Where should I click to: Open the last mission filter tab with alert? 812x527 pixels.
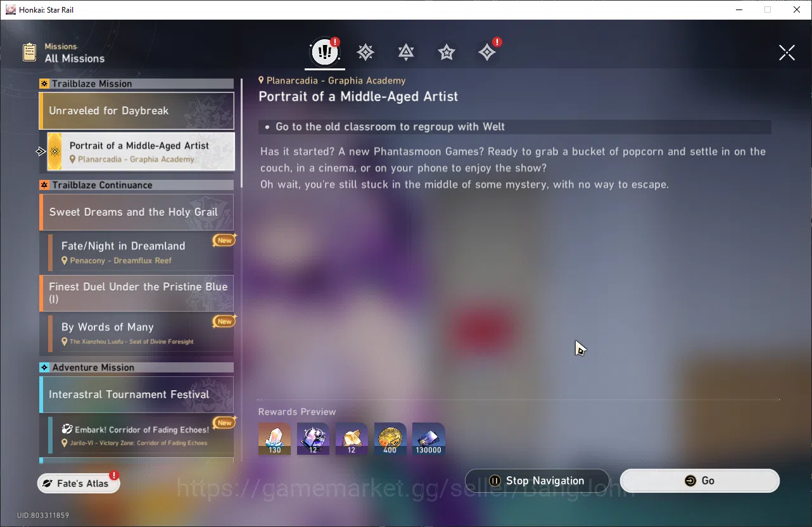coord(487,53)
